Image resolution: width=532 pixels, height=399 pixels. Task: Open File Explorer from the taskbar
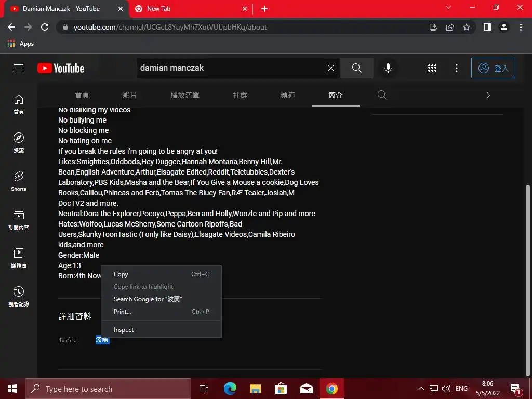(x=256, y=389)
